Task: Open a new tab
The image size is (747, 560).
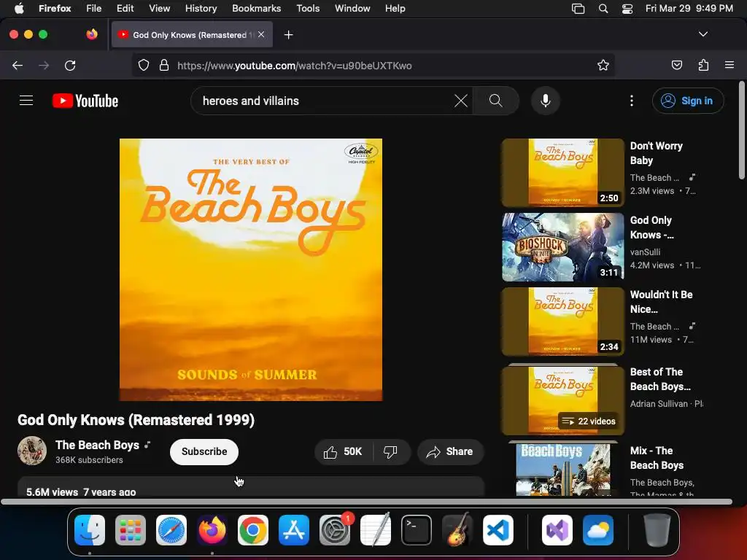Action: click(x=288, y=35)
